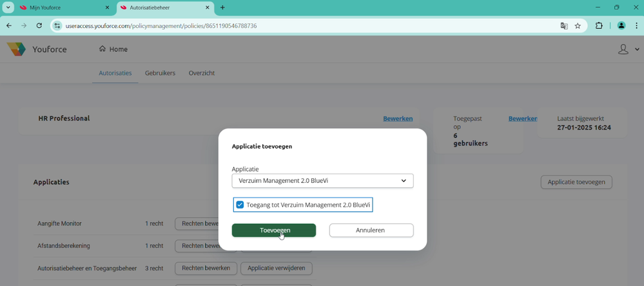Image resolution: width=644 pixels, height=286 pixels.
Task: Click Applicatie verwijderen for Autorisatiebeheer en Toegangsbeheer
Action: click(277, 269)
